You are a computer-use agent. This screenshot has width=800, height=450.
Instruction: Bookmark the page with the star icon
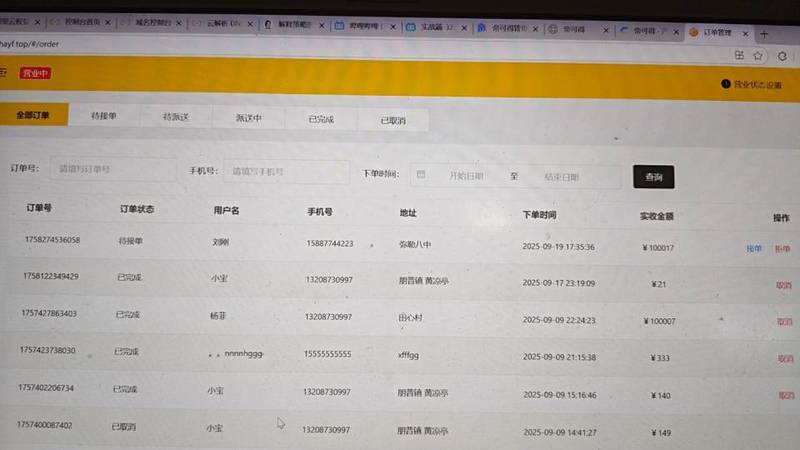click(x=758, y=55)
